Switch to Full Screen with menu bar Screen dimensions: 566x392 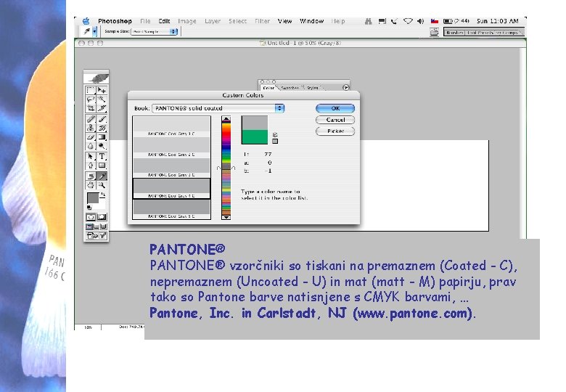point(97,226)
